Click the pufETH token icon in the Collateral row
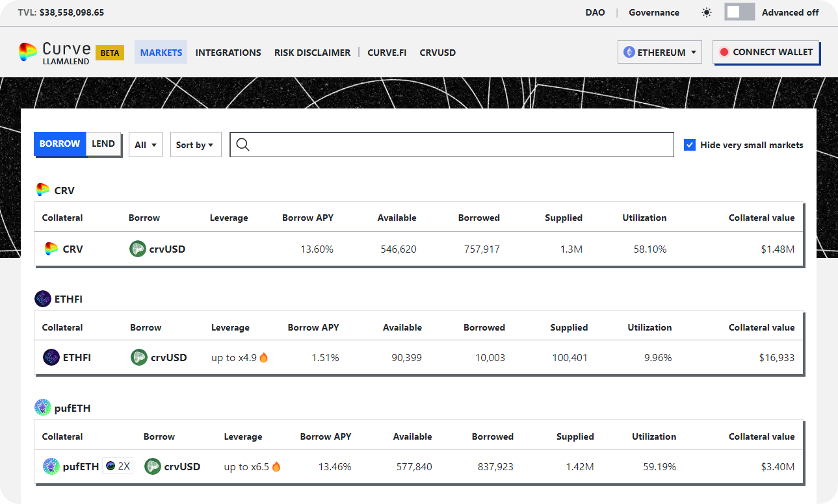 tap(51, 466)
